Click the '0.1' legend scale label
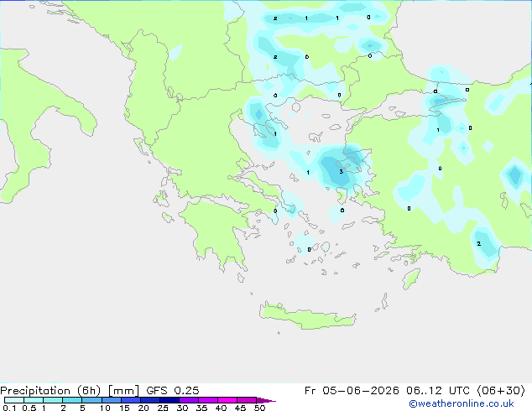The height and width of the screenshot is (411, 532). click(x=9, y=408)
